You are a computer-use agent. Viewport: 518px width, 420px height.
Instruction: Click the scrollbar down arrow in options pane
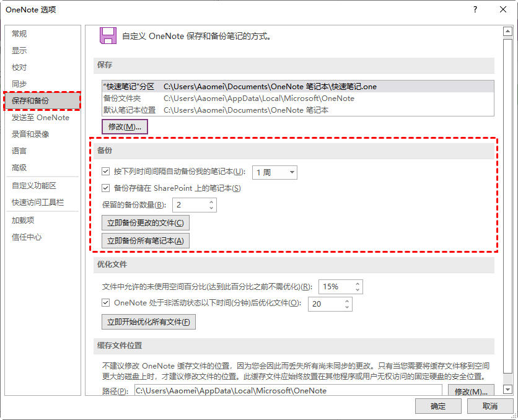click(507, 389)
